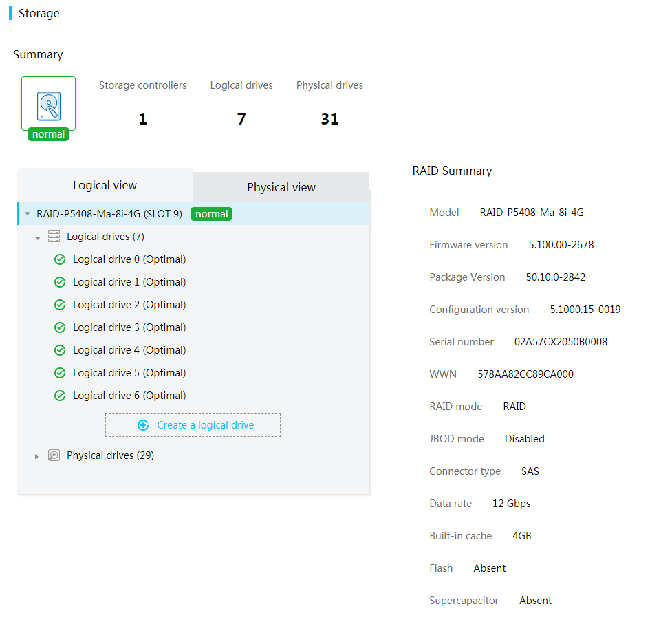Click green check icon for Logical drive 6
Image resolution: width=672 pixels, height=635 pixels.
pos(60,396)
